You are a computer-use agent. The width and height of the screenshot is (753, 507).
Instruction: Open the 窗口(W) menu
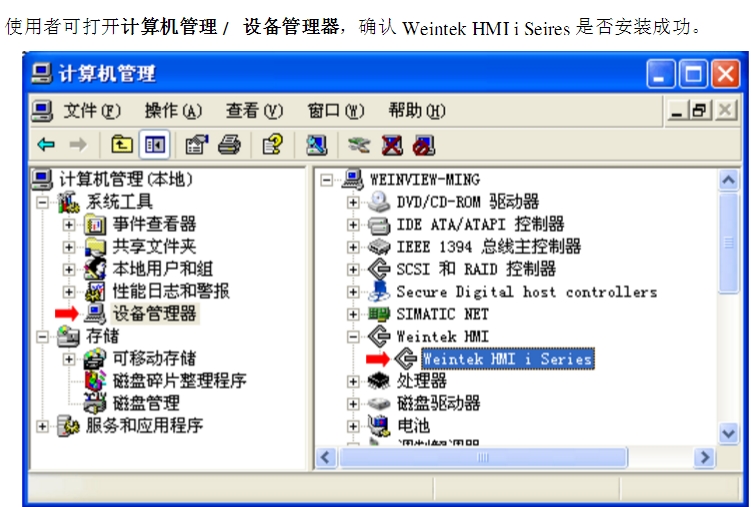(336, 111)
